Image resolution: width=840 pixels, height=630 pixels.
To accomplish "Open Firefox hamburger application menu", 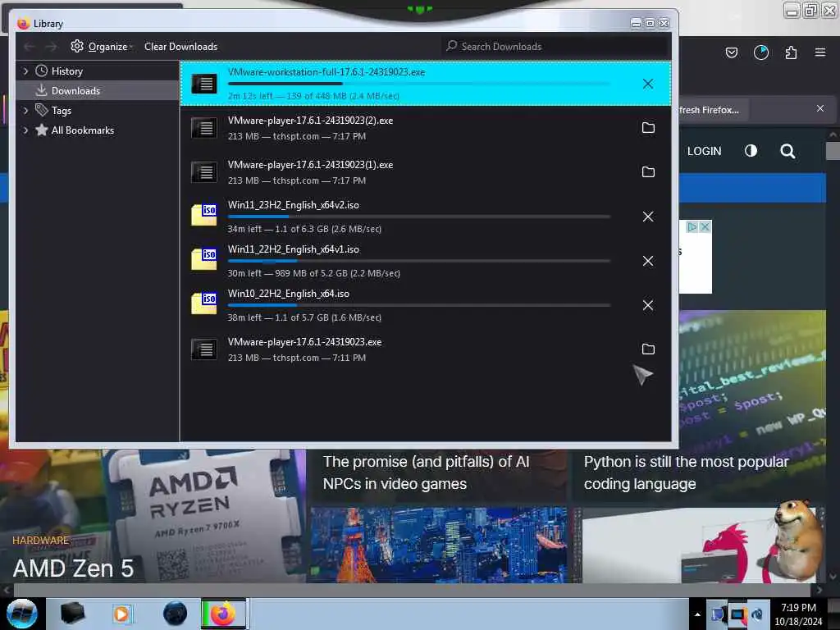I will [820, 52].
